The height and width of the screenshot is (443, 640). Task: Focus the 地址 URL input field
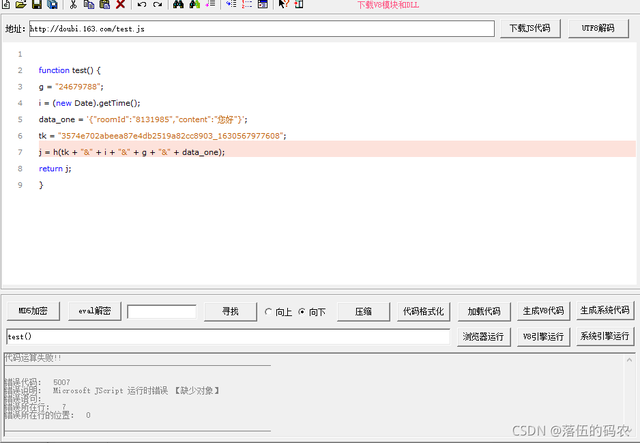261,29
